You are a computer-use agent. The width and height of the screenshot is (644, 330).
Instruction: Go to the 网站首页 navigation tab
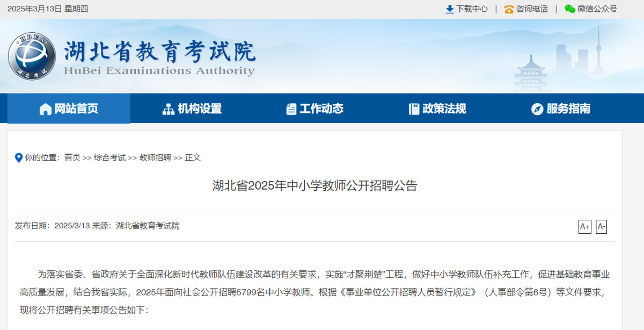pyautogui.click(x=69, y=109)
